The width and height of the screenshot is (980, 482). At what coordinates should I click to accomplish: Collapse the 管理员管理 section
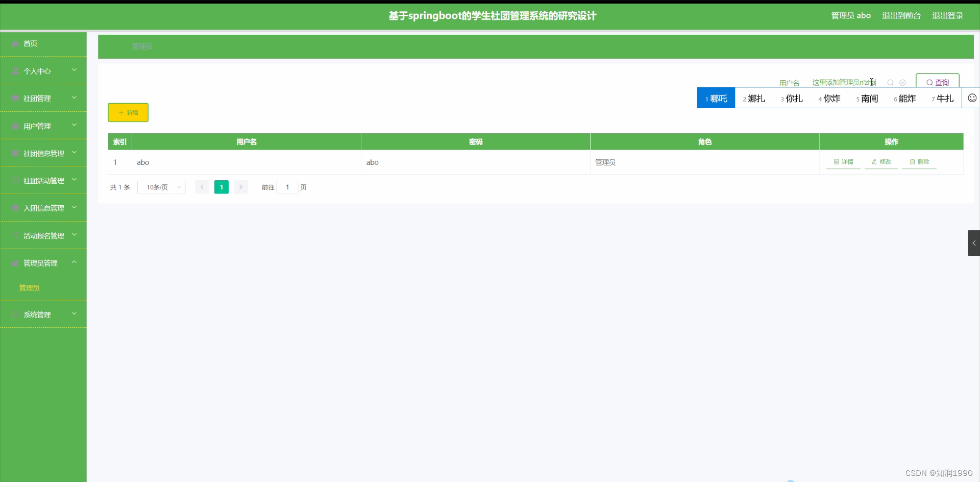(74, 261)
